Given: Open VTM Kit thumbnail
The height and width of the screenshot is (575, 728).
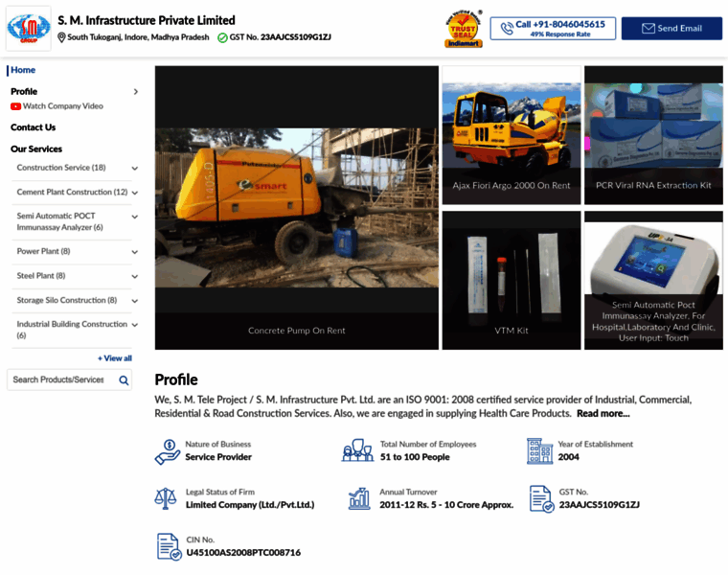Looking at the screenshot, I should [512, 281].
